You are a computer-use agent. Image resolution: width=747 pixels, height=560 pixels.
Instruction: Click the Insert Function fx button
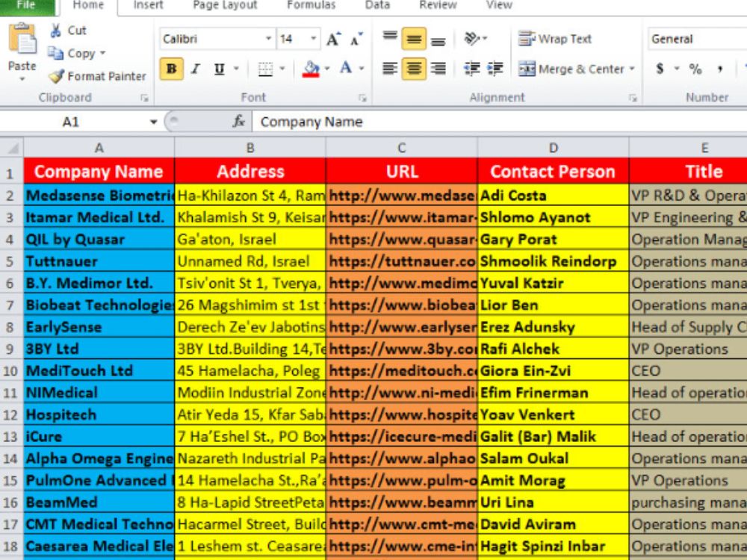point(238,122)
